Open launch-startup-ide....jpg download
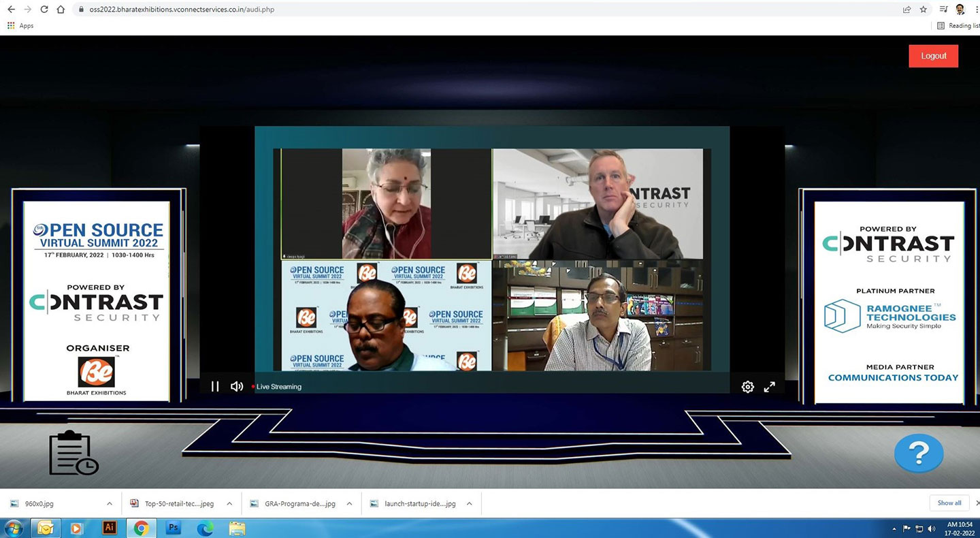Screen dimensions: 980x538 tap(413, 504)
